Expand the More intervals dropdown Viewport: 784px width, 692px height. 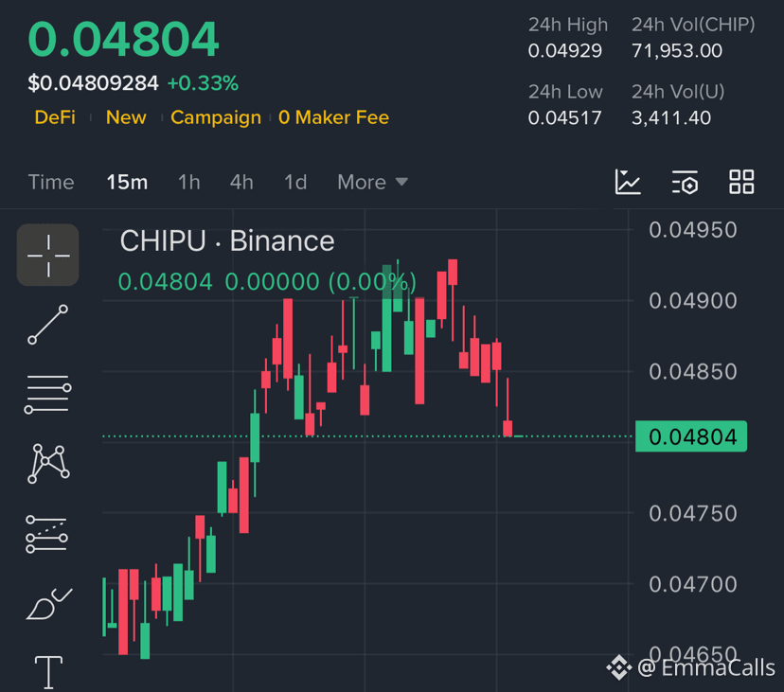(x=372, y=182)
